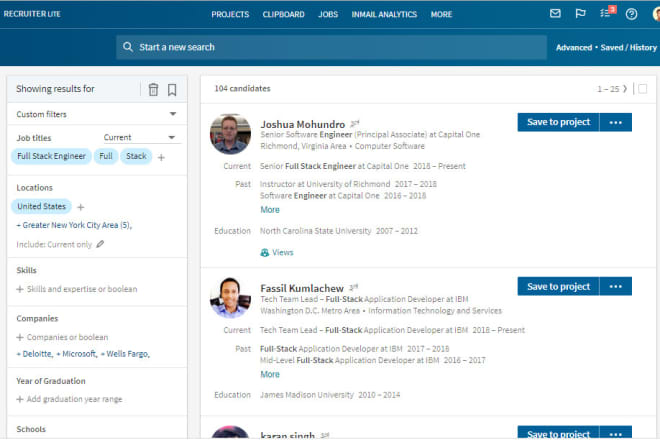Select the 'Stack' job title chip
Image resolution: width=660 pixels, height=440 pixels.
pyautogui.click(x=136, y=156)
